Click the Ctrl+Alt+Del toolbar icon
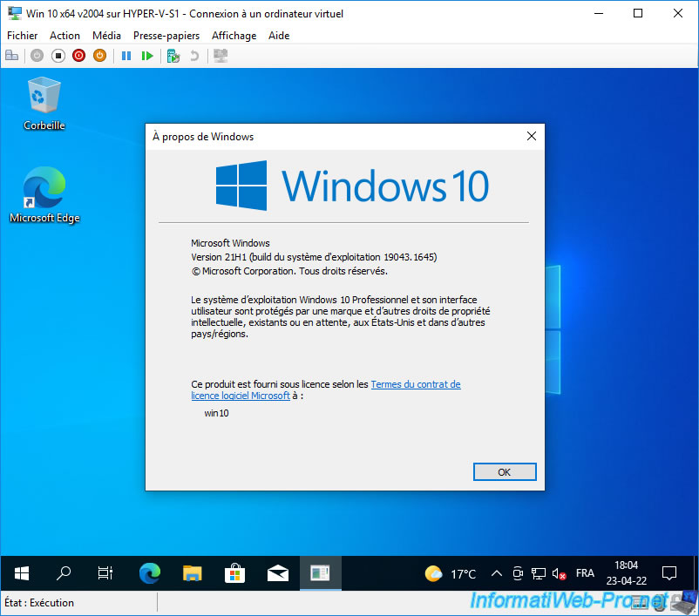 click(x=11, y=56)
